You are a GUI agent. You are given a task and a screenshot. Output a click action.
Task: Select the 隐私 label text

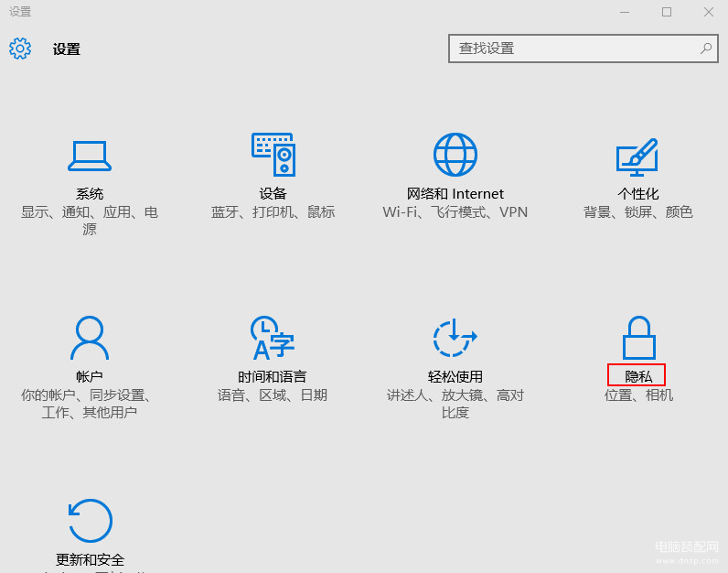[637, 376]
